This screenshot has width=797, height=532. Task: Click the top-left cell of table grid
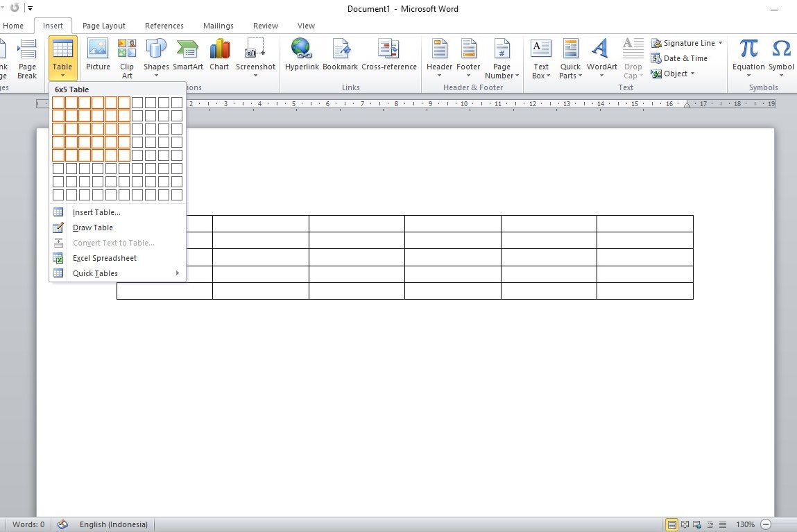tap(58, 103)
